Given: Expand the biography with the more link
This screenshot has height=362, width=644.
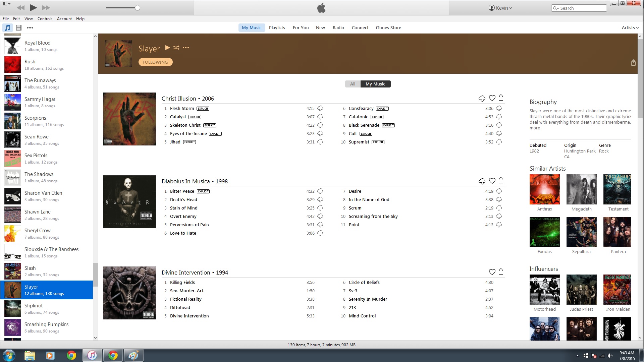Looking at the screenshot, I should [x=535, y=128].
